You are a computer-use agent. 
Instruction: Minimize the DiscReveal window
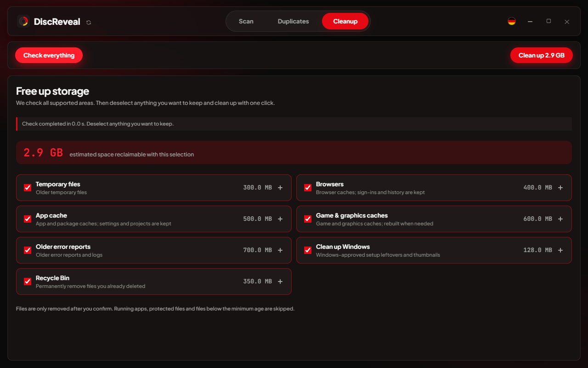click(x=530, y=21)
